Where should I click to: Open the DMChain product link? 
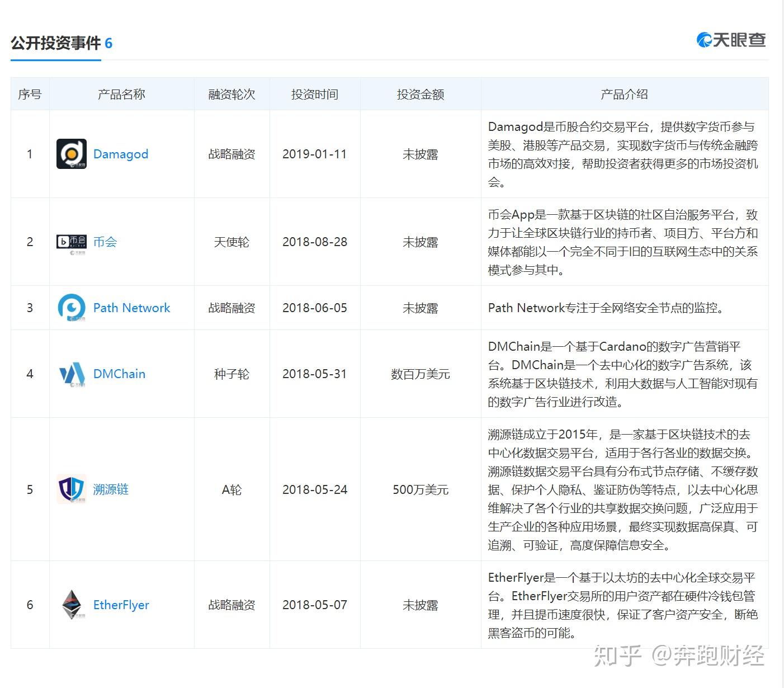coord(119,374)
